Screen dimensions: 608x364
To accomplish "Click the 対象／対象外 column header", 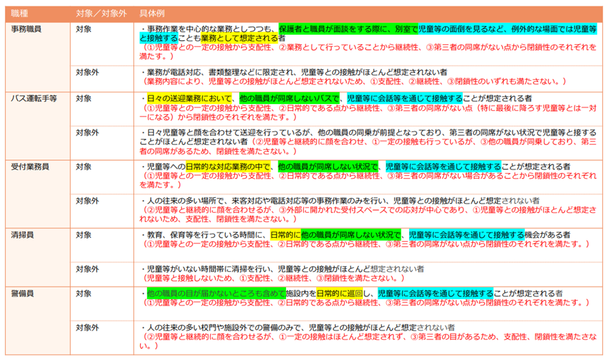I will point(98,13).
